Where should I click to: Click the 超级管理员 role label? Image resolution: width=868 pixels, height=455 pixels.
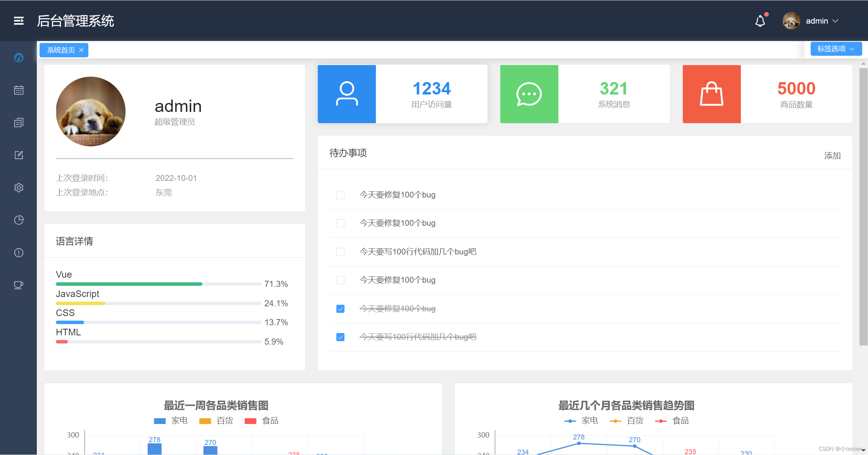pyautogui.click(x=175, y=122)
